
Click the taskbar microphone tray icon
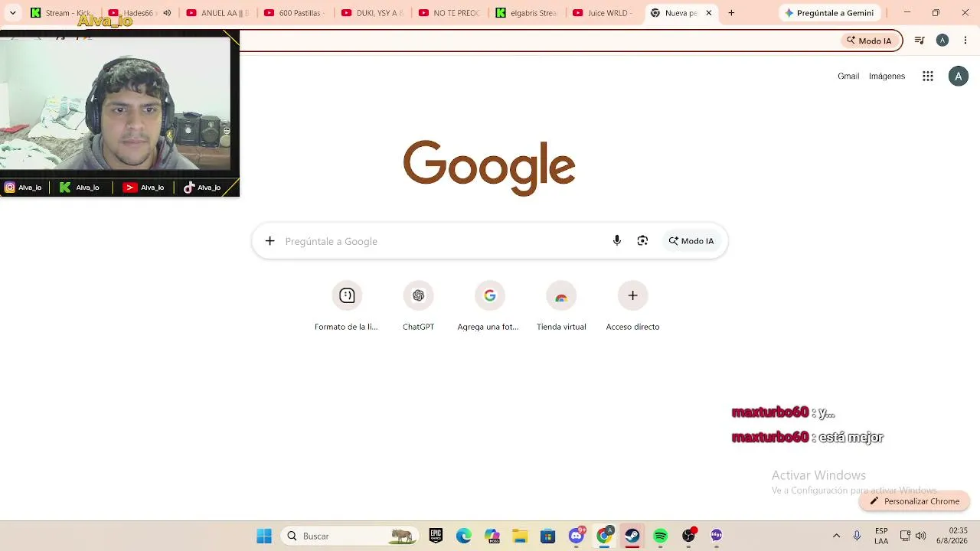point(857,536)
